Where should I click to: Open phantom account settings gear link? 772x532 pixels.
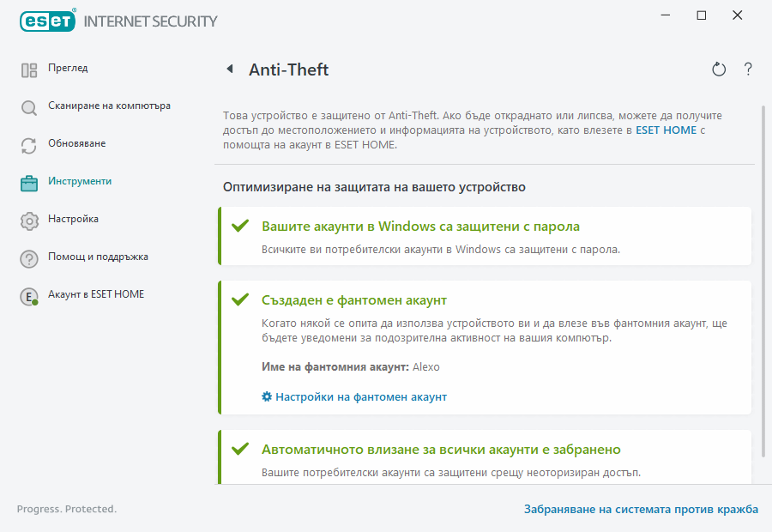353,396
